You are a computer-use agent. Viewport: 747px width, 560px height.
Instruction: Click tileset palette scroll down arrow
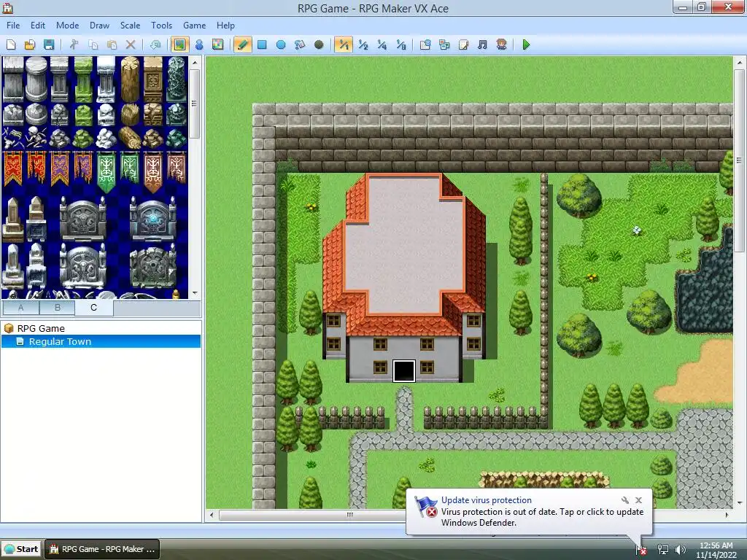194,293
